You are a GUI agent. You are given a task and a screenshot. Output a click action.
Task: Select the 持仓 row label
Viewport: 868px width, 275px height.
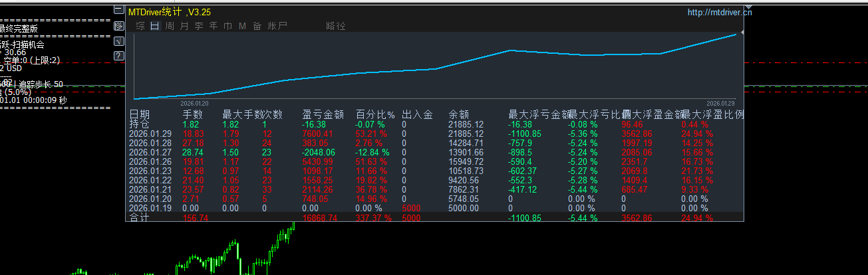[x=140, y=124]
